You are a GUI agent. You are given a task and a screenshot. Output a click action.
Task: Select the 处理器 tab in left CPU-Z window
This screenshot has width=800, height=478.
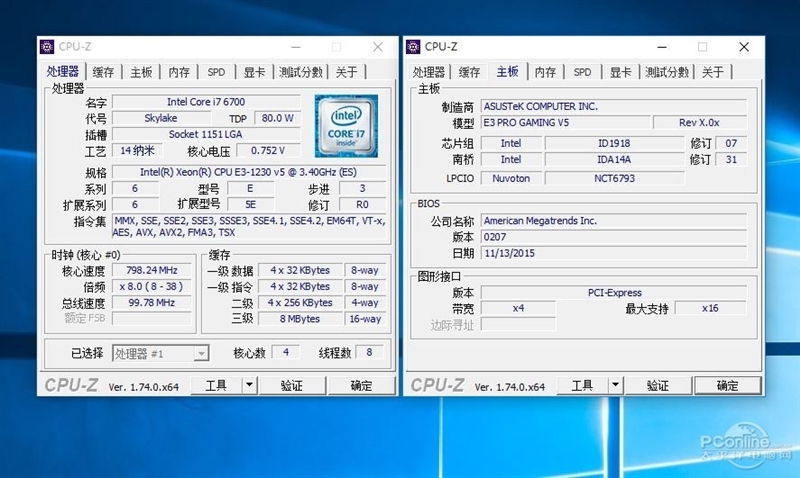[63, 71]
